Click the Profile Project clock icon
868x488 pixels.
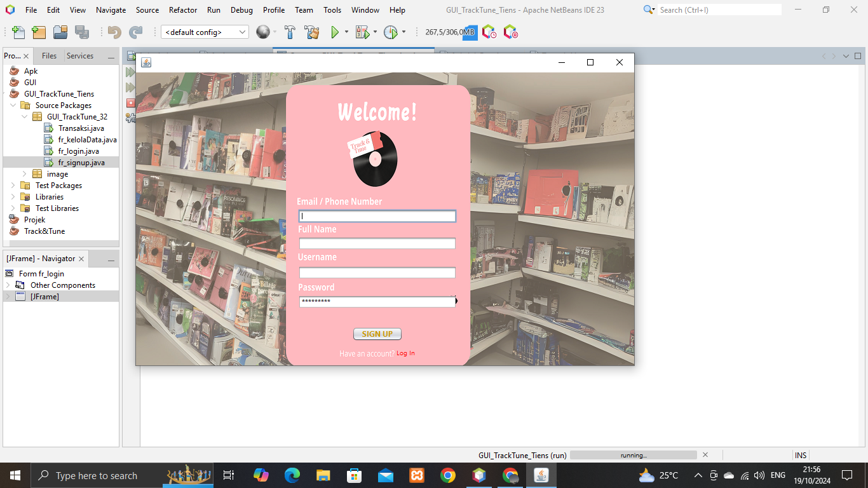click(x=390, y=32)
